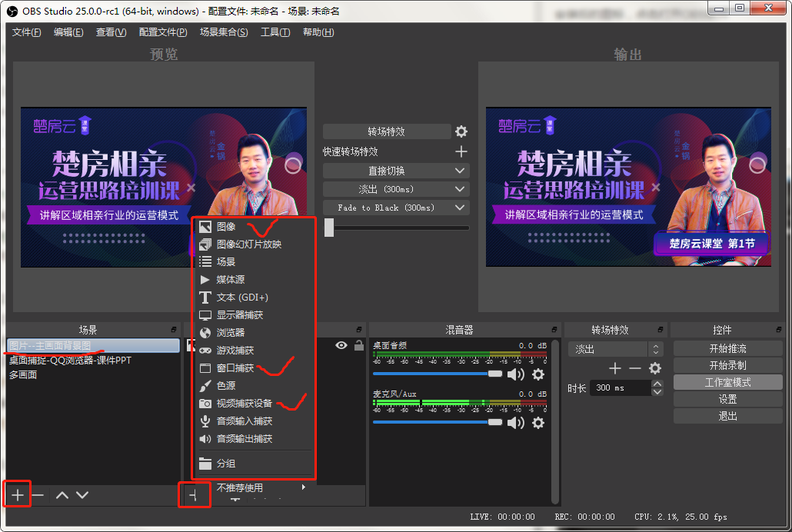Choose 媒体源 source option
792x532 pixels.
255,279
